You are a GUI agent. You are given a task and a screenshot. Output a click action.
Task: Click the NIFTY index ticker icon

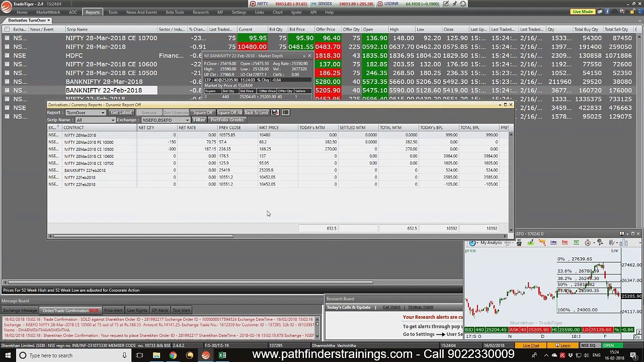tap(253, 4)
